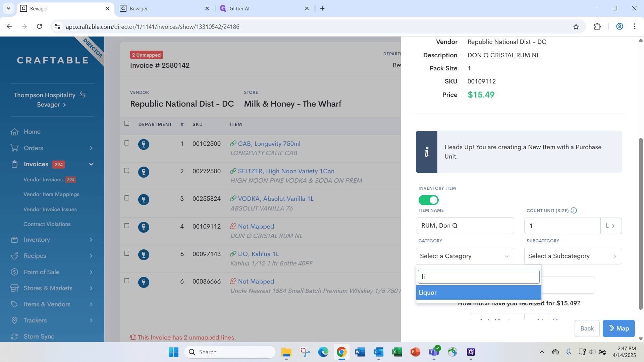Go to Vendor Invoices
The image size is (644, 362).
(x=43, y=180)
